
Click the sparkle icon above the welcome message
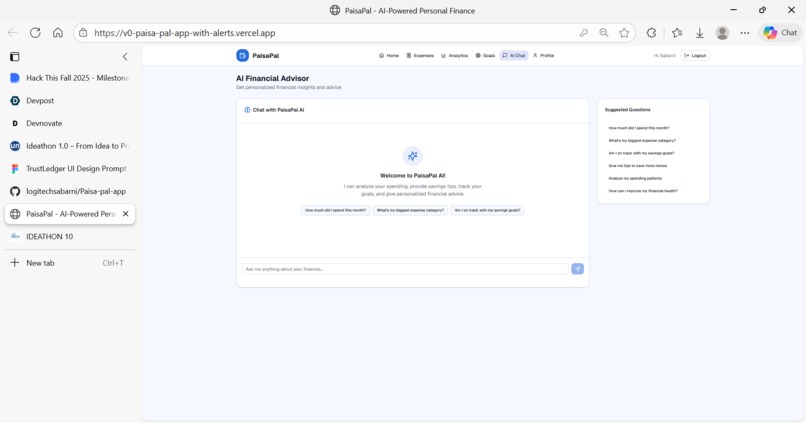click(x=412, y=156)
